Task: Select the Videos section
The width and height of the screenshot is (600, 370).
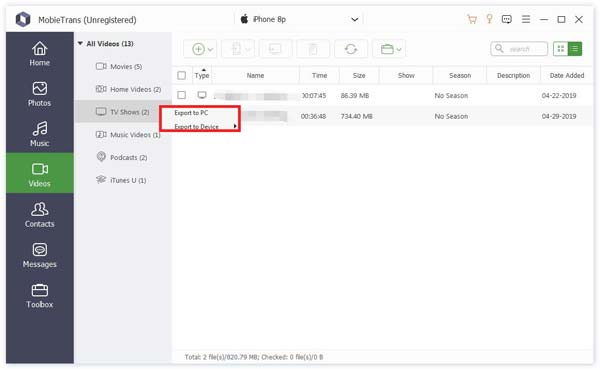Action: (39, 173)
